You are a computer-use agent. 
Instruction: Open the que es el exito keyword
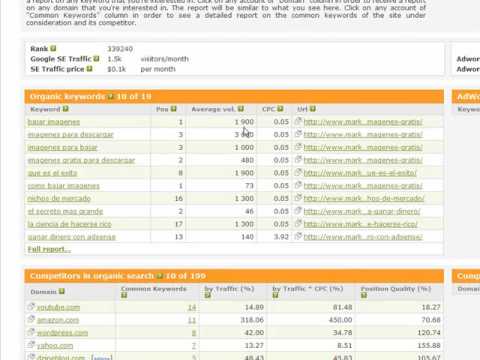pyautogui.click(x=52, y=173)
